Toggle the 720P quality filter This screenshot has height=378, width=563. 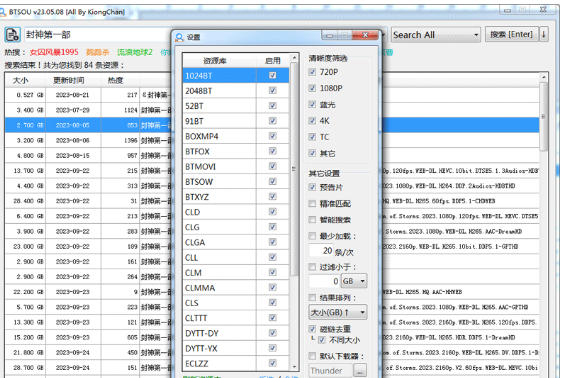(x=312, y=72)
